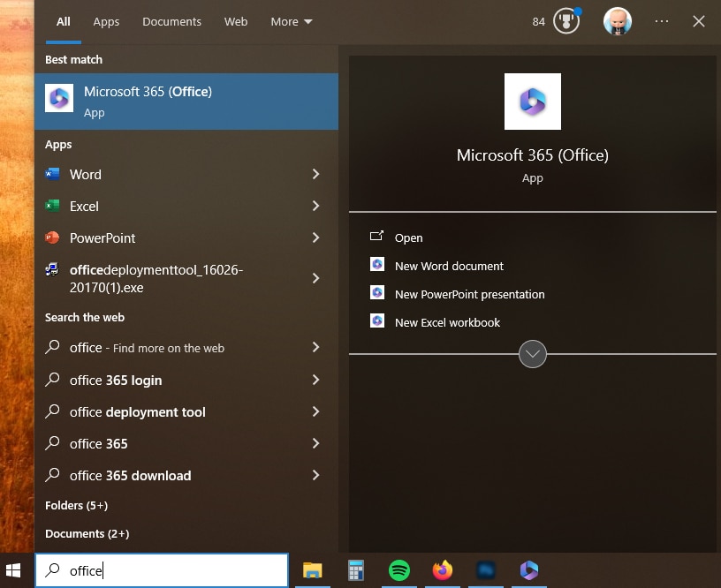Click the Microsoft Rewards trophy icon
Viewport: 721px width, 588px height.
[565, 21]
